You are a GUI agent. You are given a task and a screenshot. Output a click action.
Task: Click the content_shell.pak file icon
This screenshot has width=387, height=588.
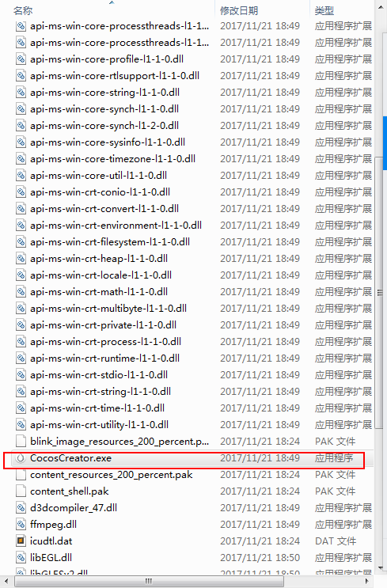tap(21, 491)
